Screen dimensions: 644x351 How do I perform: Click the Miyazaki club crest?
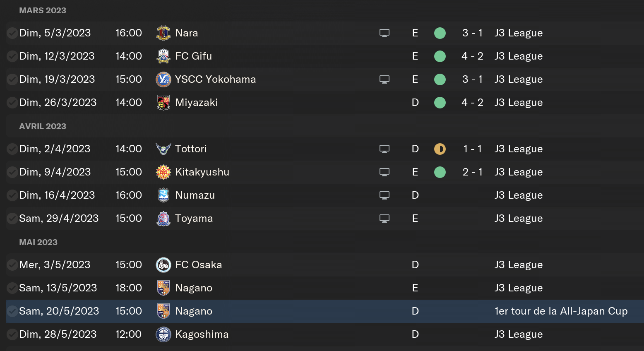163,103
